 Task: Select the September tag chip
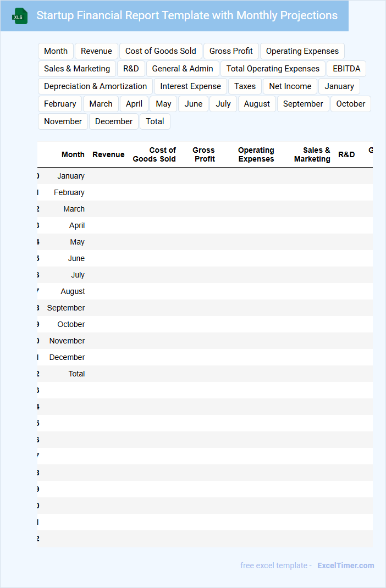coord(303,104)
